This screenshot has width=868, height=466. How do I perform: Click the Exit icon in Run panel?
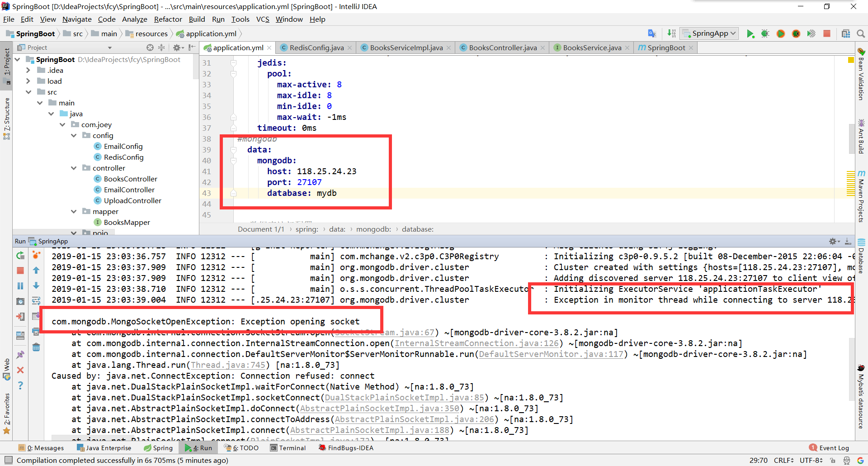(20, 317)
